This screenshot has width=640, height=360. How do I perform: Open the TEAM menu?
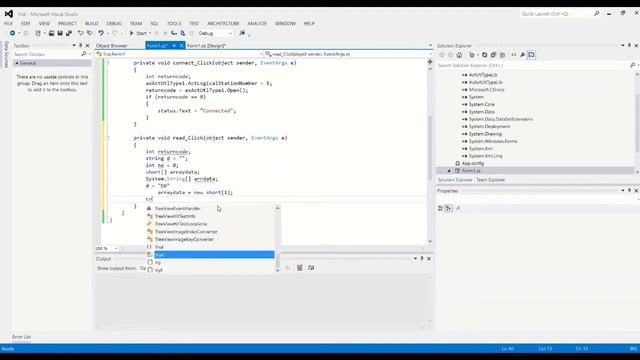coord(136,24)
